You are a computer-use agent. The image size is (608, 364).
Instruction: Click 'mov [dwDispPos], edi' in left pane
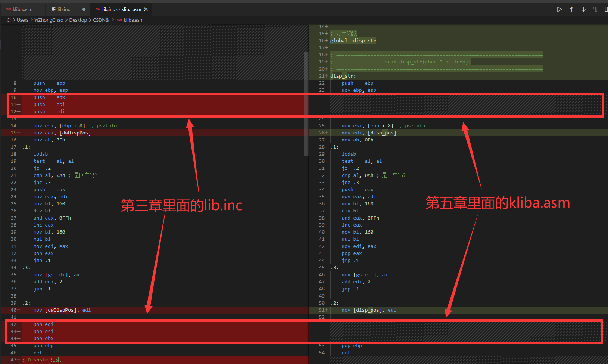pyautogui.click(x=62, y=310)
